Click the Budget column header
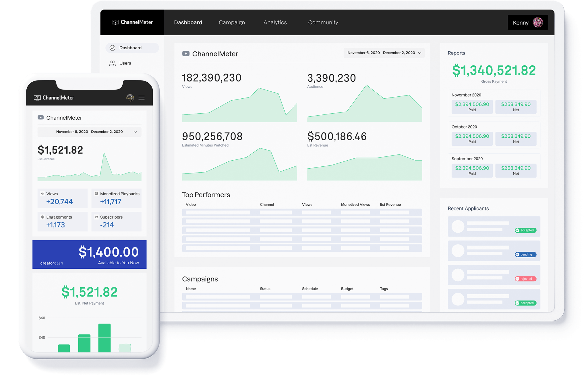 [x=347, y=289]
